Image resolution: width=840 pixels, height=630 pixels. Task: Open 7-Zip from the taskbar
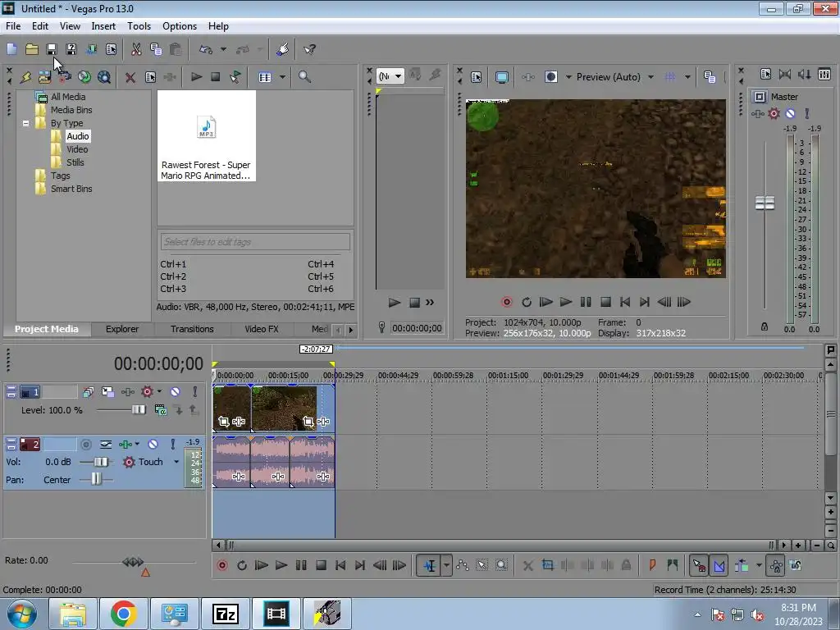pyautogui.click(x=225, y=614)
